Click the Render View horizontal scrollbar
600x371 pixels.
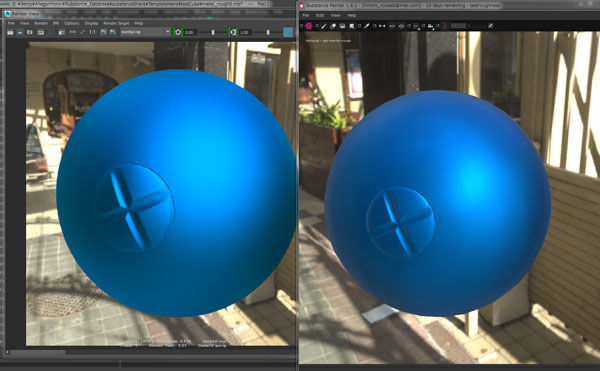tap(37, 352)
